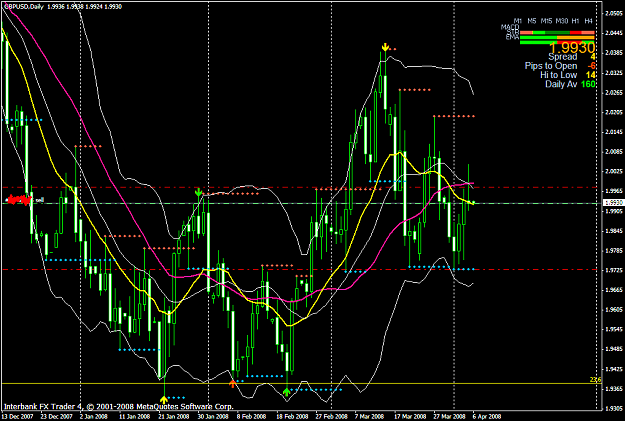The image size is (625, 421).
Task: Click the MACD indicator label
Action: point(510,27)
